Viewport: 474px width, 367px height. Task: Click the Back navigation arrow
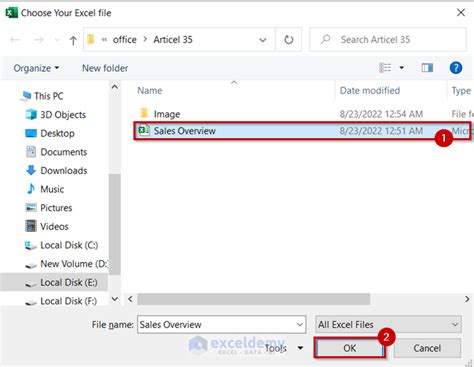(x=15, y=40)
